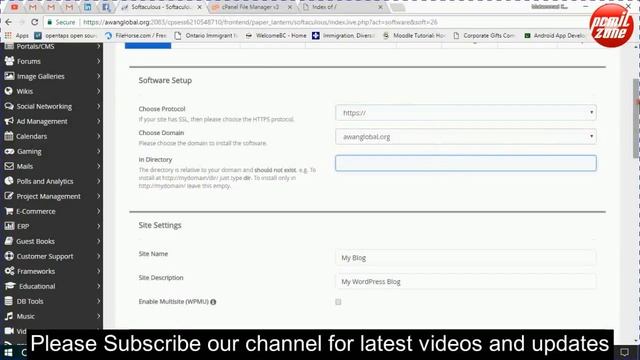Click the Windows Start button
640x360 pixels.
click(8, 353)
